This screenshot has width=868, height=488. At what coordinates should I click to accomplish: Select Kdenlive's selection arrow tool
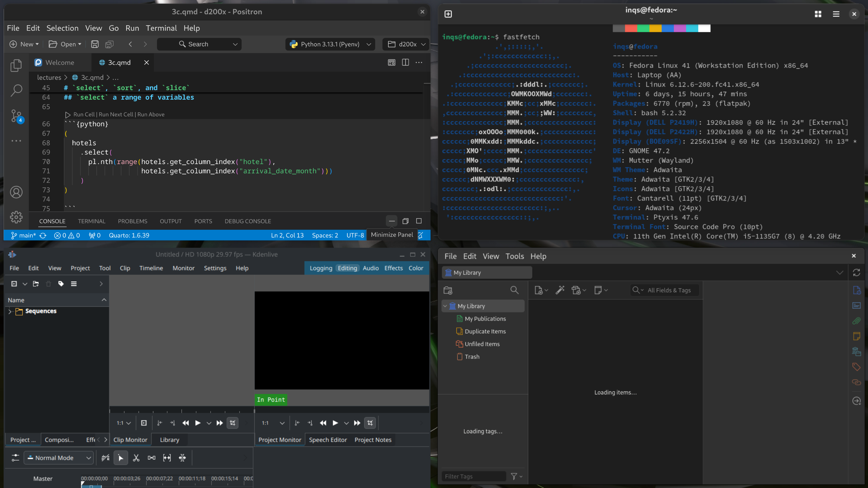121,458
